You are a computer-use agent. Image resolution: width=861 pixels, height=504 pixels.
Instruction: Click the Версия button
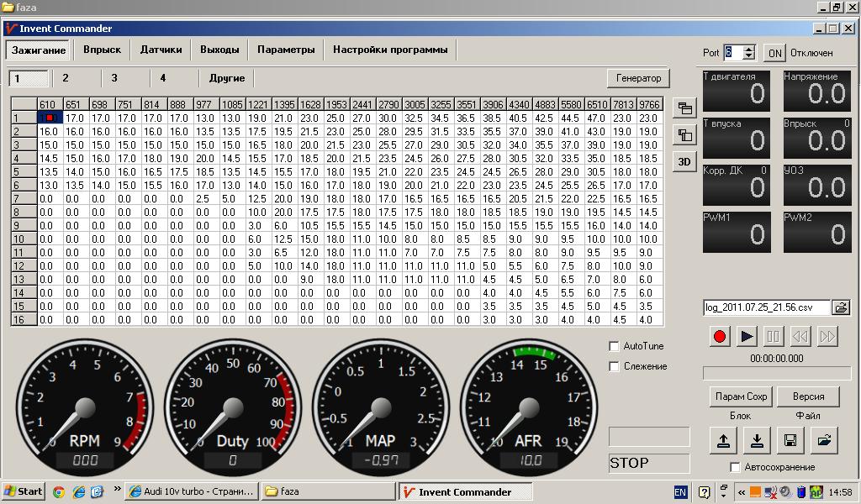pyautogui.click(x=808, y=396)
